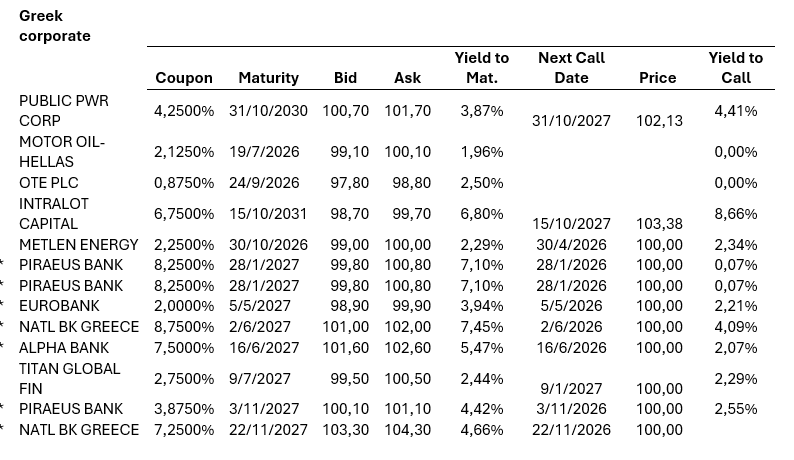The image size is (794, 460).
Task: Select the OTE PLC cell
Action: pos(48,183)
